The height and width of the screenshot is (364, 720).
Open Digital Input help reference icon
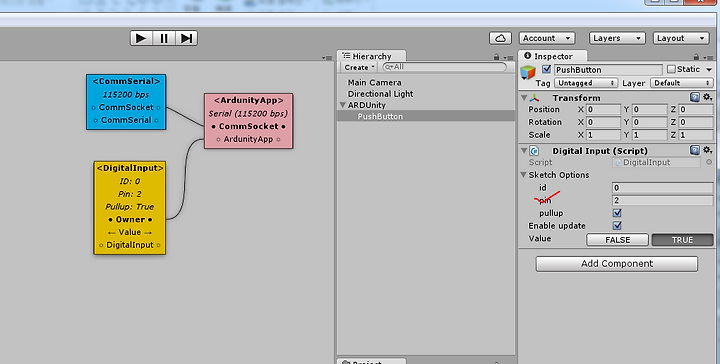click(x=695, y=150)
